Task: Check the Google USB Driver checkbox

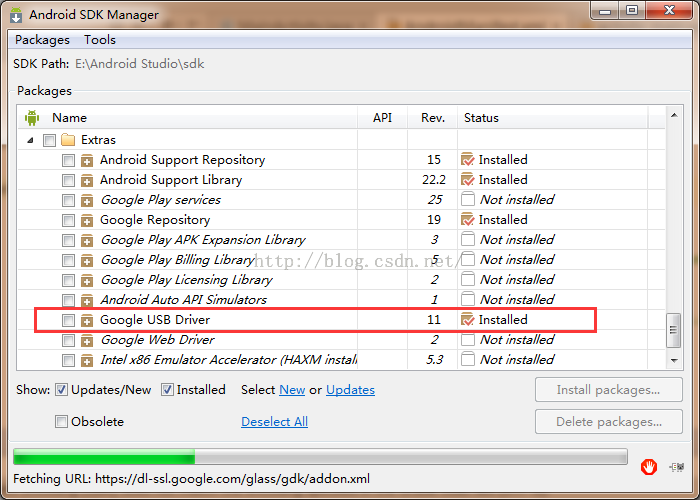Action: [x=68, y=320]
